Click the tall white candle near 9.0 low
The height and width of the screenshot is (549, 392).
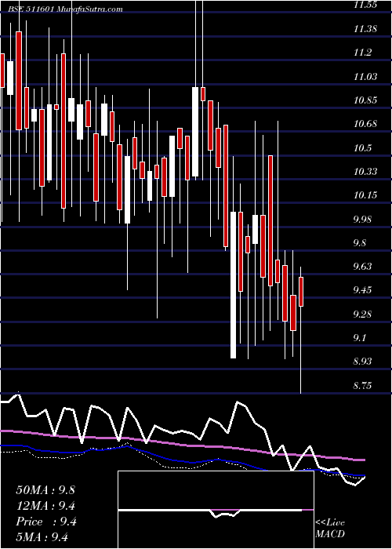(x=233, y=285)
